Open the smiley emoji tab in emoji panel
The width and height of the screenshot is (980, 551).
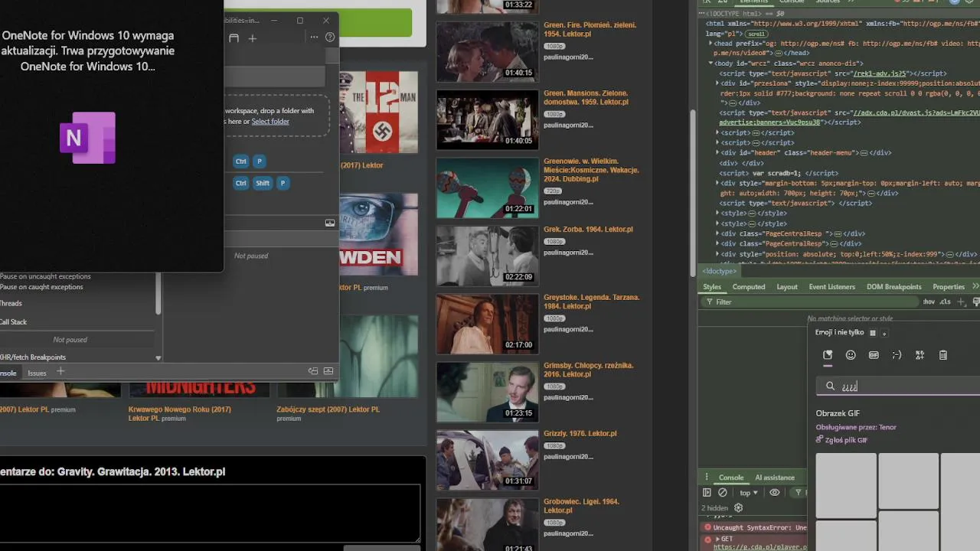851,355
